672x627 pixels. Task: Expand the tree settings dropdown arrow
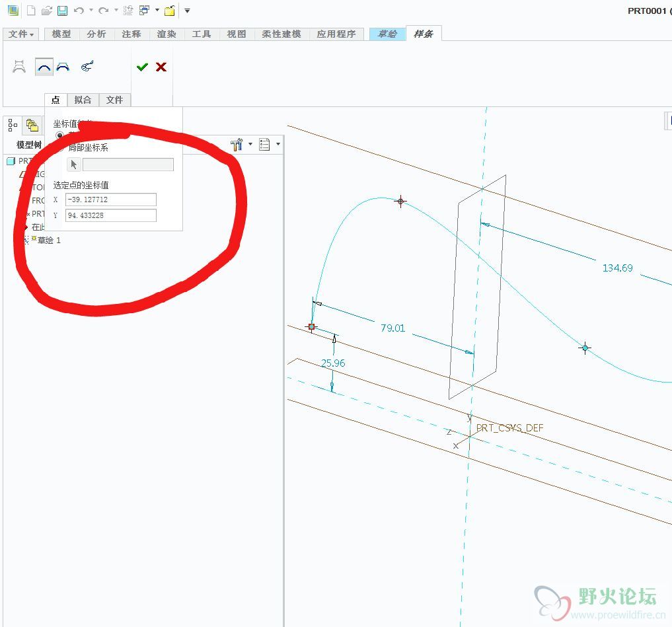250,145
